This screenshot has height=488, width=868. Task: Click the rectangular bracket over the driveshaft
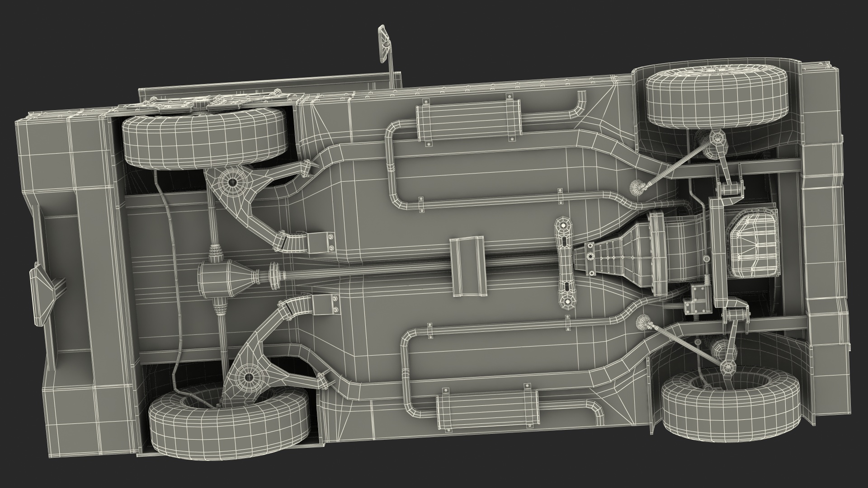468,267
